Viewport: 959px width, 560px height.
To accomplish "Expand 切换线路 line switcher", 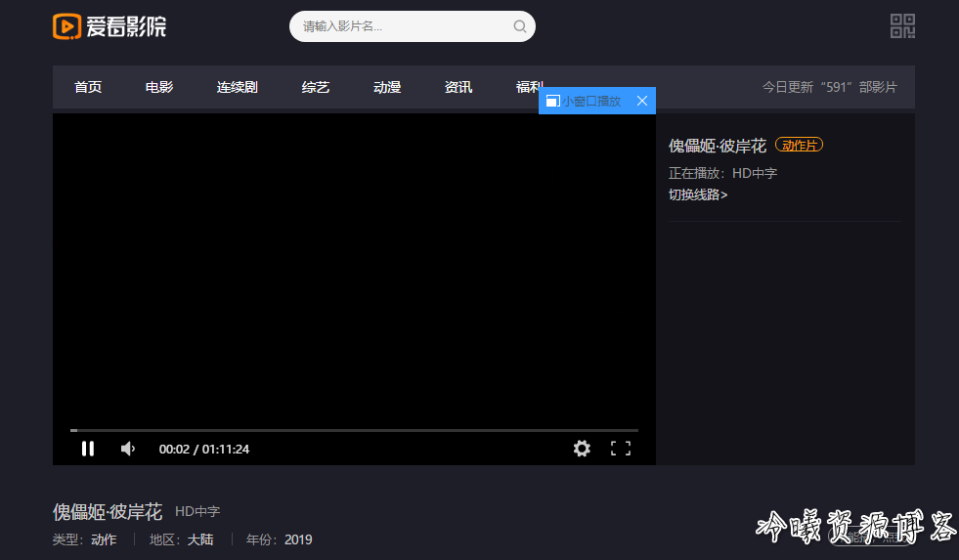I will [698, 195].
